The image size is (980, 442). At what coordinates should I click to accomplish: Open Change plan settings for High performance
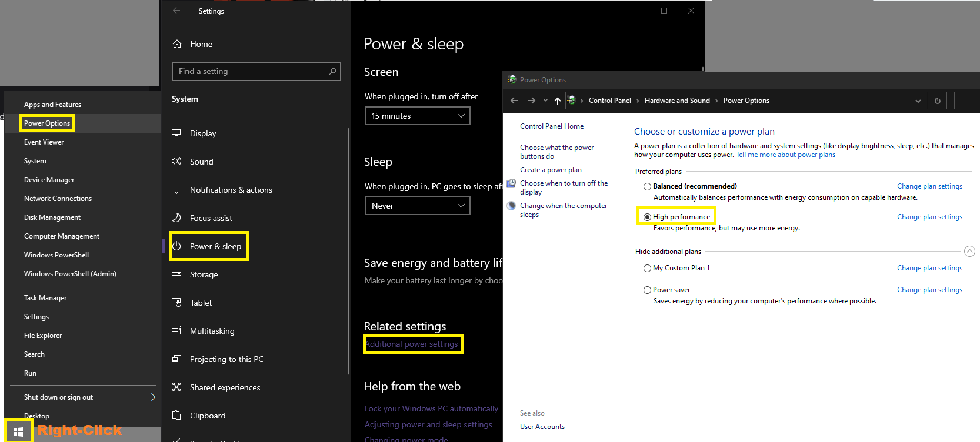(929, 217)
